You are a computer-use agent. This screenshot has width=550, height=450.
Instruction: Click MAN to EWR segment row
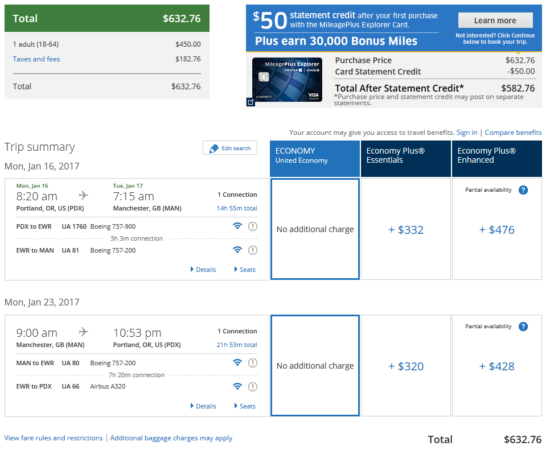pos(137,363)
